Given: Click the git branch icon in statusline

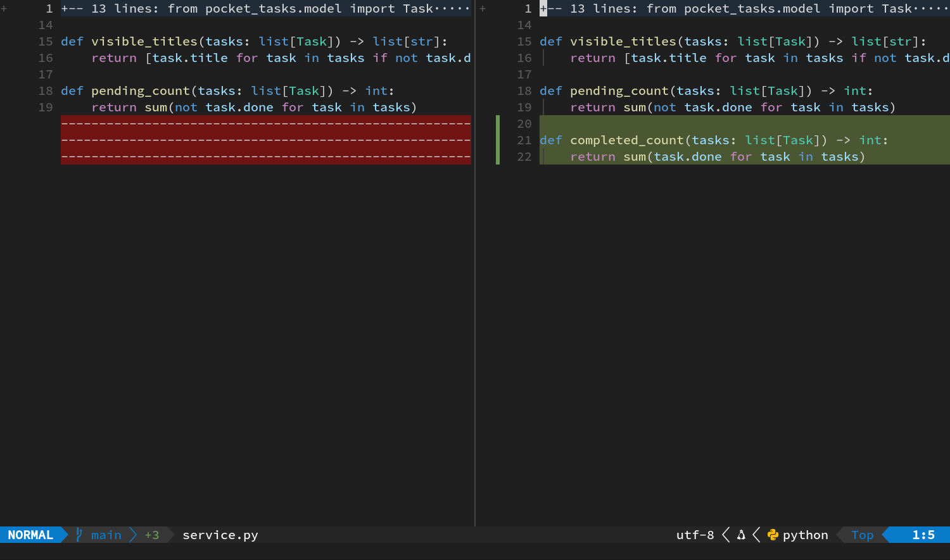Looking at the screenshot, I should pos(79,535).
